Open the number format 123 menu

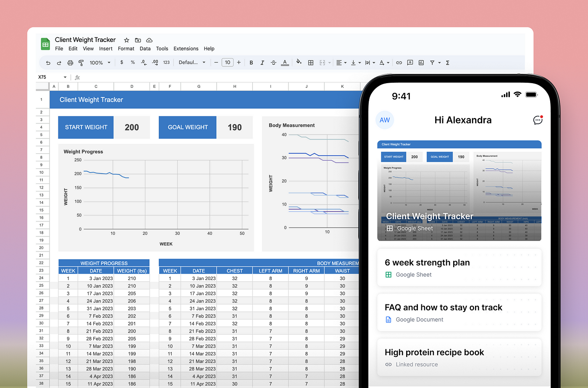(166, 62)
